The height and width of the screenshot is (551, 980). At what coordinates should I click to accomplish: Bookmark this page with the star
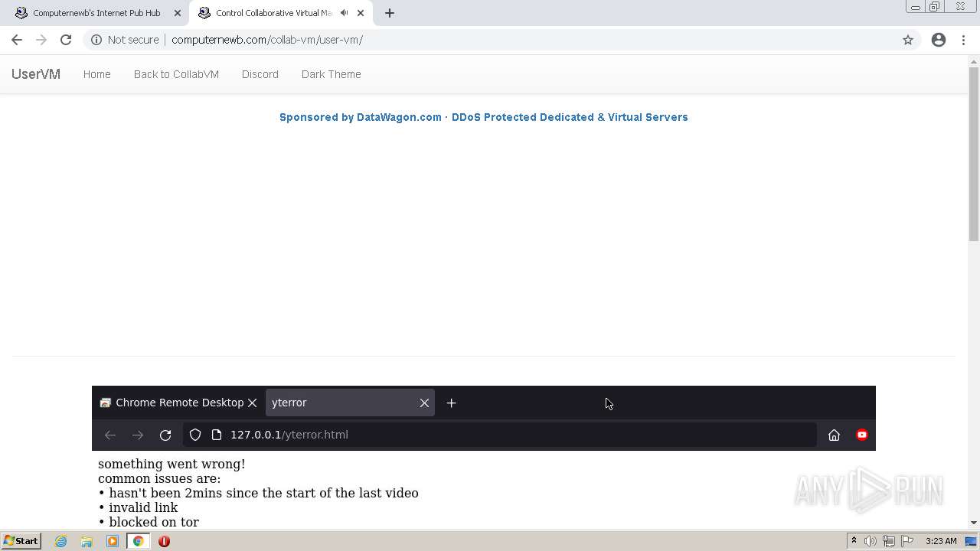pos(908,40)
